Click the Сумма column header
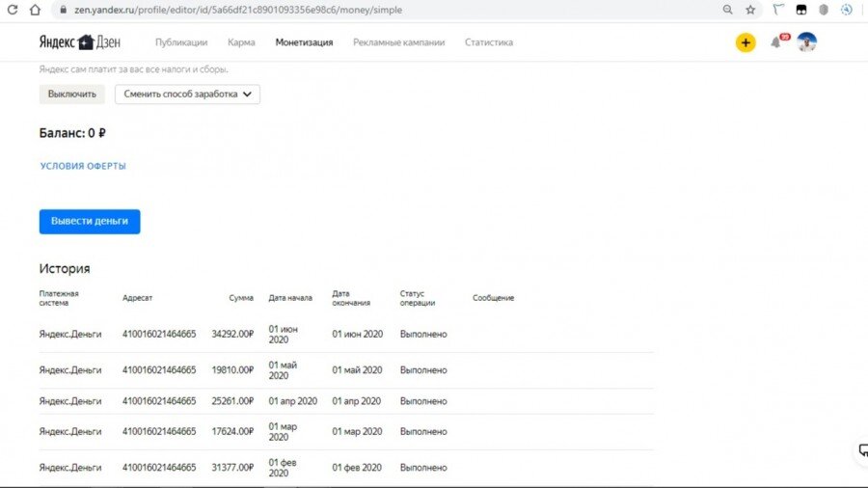 click(241, 298)
